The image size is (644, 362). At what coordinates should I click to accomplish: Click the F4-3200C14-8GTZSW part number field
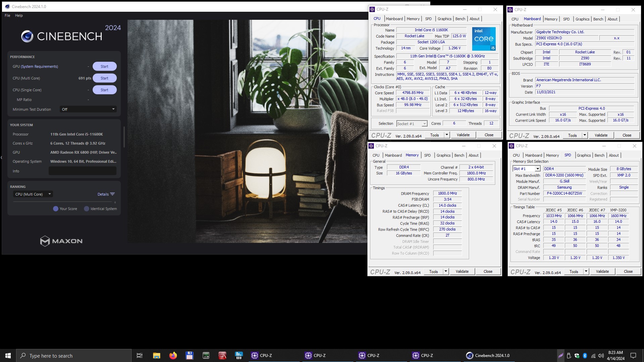click(564, 194)
